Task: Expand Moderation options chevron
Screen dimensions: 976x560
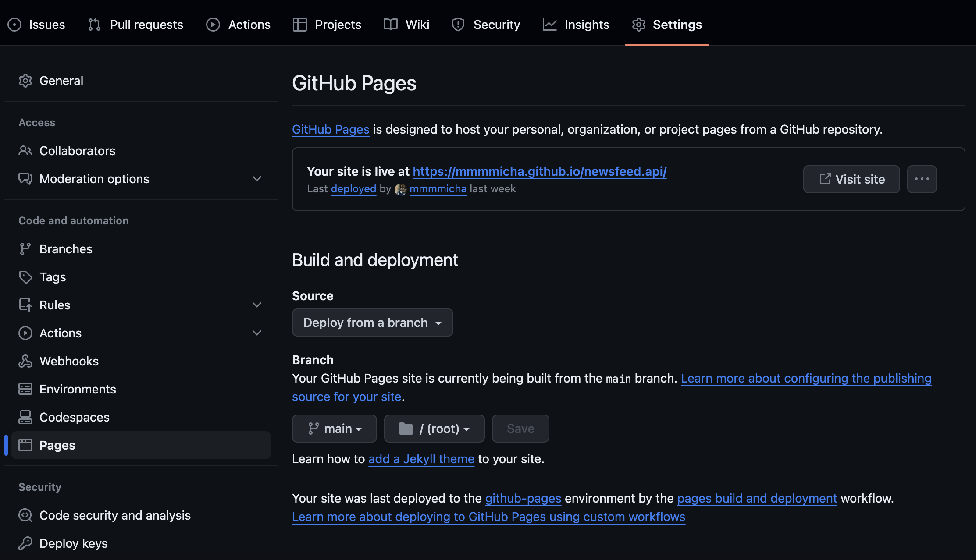Action: coord(257,179)
